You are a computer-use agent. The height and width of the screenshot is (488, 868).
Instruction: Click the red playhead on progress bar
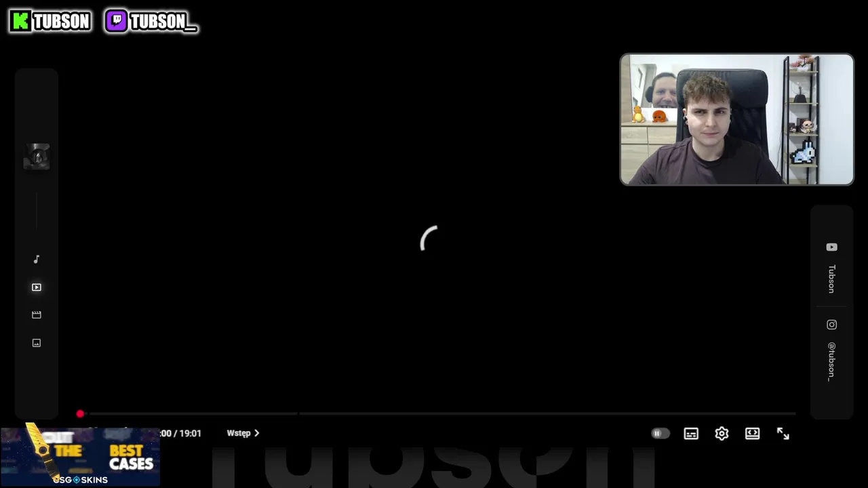click(80, 413)
